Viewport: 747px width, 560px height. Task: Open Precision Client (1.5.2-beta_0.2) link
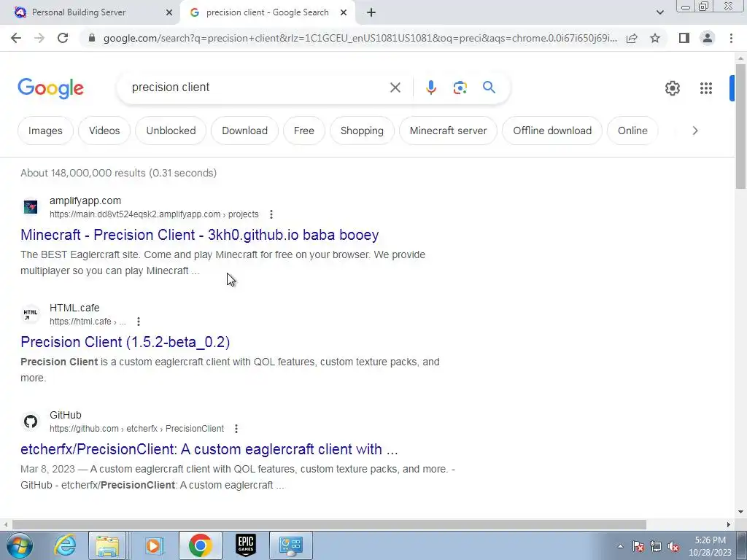[125, 342]
